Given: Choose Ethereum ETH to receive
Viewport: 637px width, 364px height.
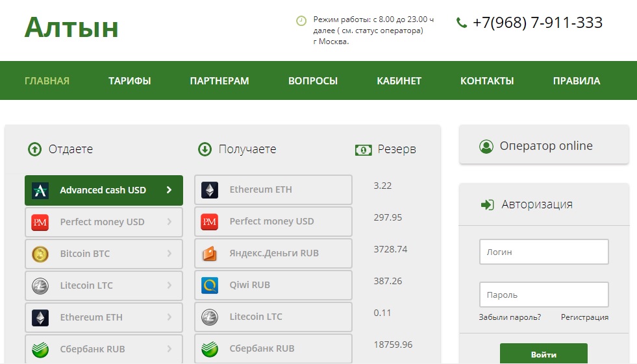Looking at the screenshot, I should pyautogui.click(x=273, y=189).
